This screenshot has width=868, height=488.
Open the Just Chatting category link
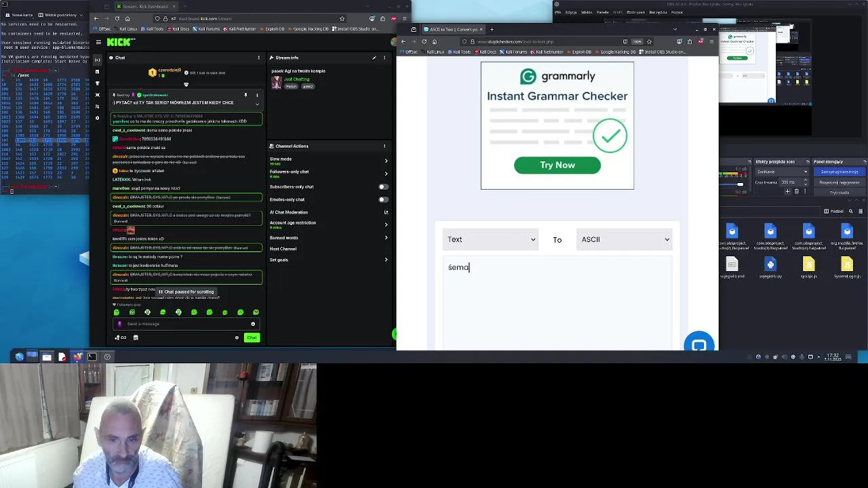point(297,79)
